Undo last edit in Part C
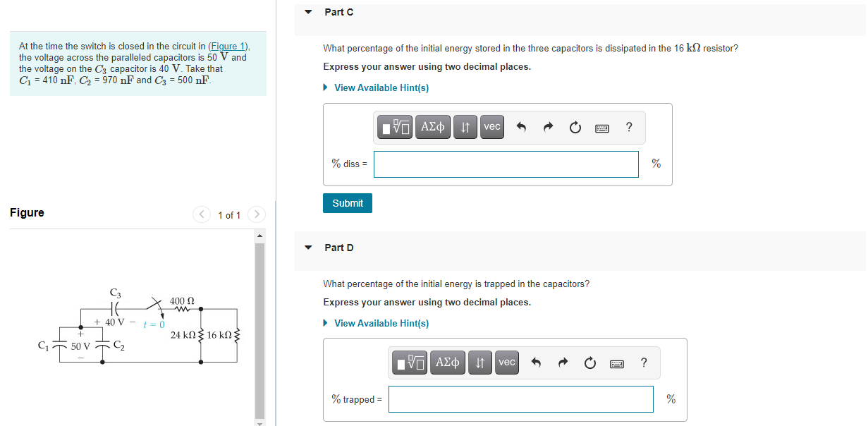The image size is (868, 426). 522,128
